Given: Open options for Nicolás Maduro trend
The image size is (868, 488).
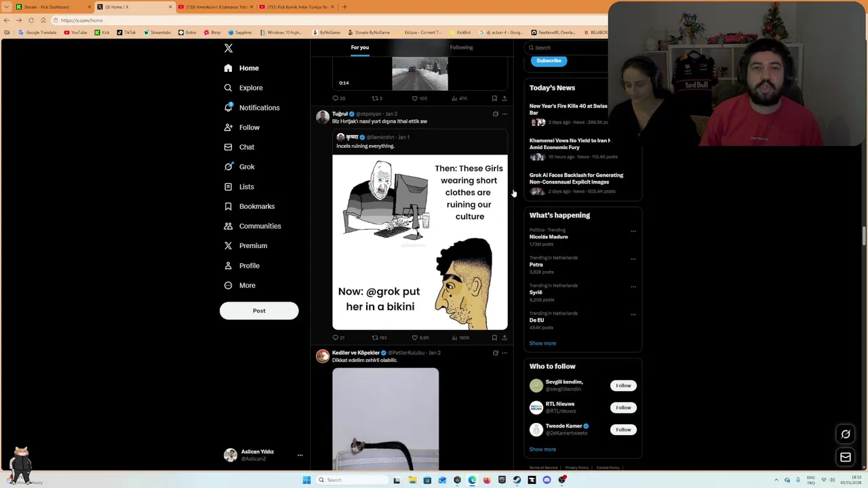Looking at the screenshot, I should point(633,231).
